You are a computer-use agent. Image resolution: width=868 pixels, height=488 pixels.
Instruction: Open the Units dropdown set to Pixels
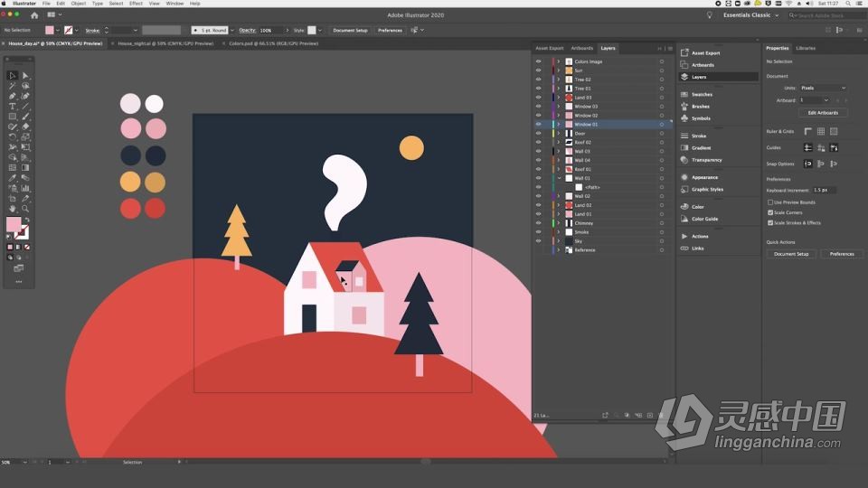[x=823, y=88]
